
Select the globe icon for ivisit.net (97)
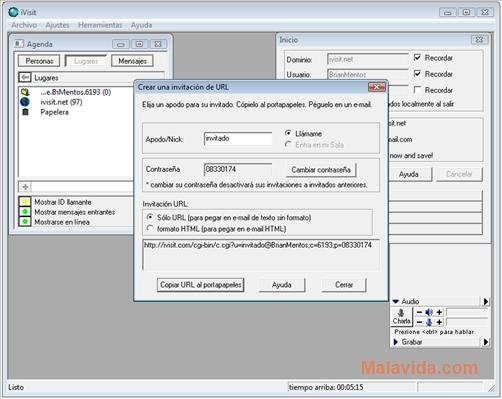click(25, 102)
